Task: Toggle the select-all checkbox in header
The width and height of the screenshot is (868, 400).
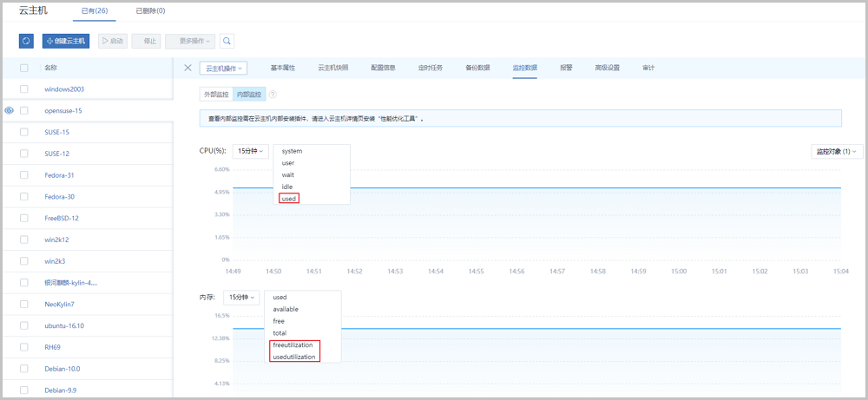Action: [x=24, y=68]
